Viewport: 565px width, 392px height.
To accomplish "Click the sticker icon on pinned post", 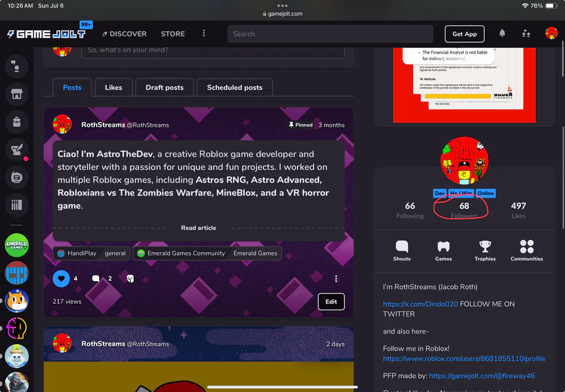I will [x=130, y=278].
